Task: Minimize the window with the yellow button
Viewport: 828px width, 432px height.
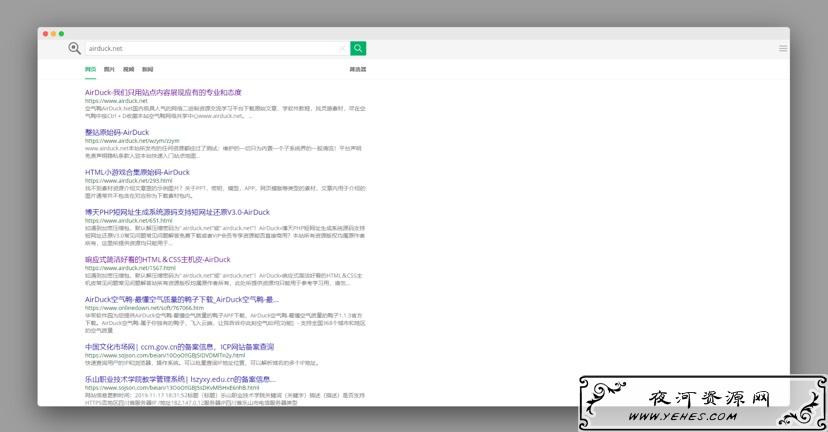Action: coord(53,34)
